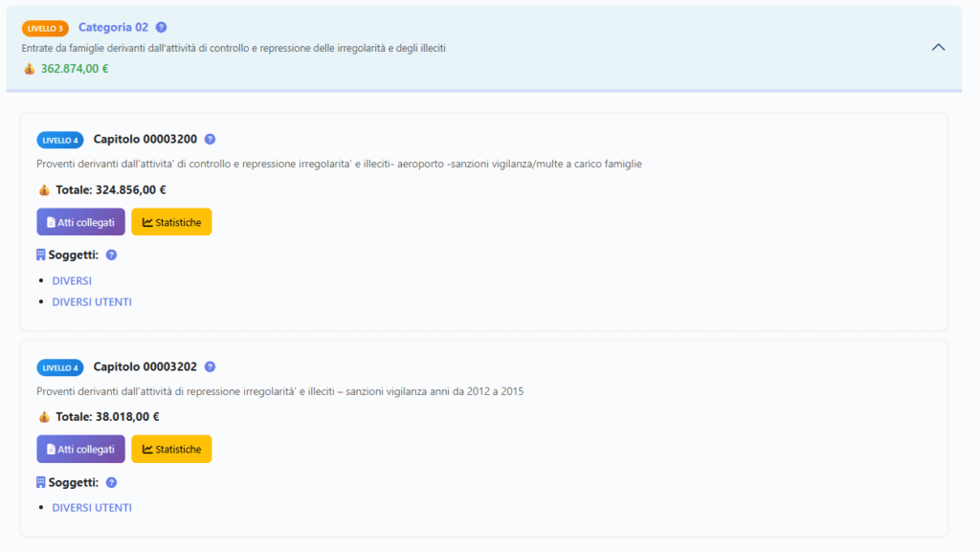Open Atti collegati for Capitolo 00003200
Viewport: 980px width, 553px height.
[x=80, y=222]
